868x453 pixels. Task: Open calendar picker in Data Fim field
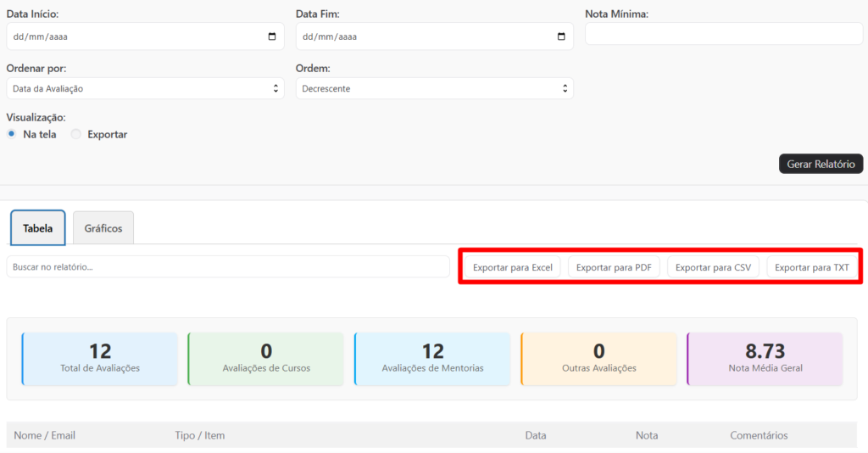pyautogui.click(x=561, y=36)
